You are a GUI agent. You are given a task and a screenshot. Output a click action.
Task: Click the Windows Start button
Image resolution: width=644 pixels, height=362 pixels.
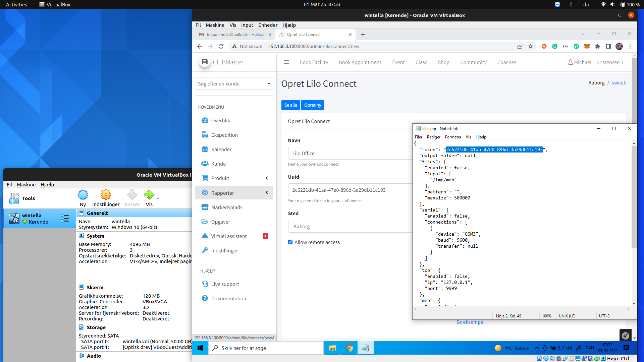tap(200, 348)
